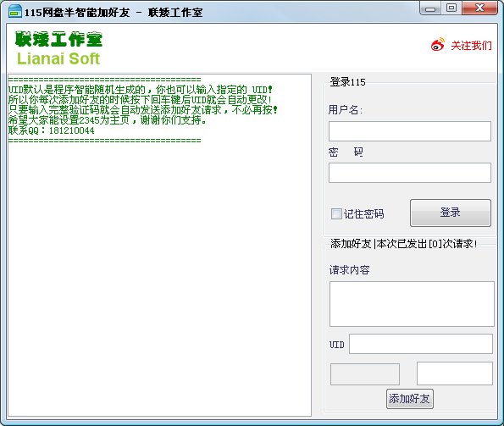Maximize the application window
Image resolution: width=504 pixels, height=426 pixels.
tap(451, 8)
